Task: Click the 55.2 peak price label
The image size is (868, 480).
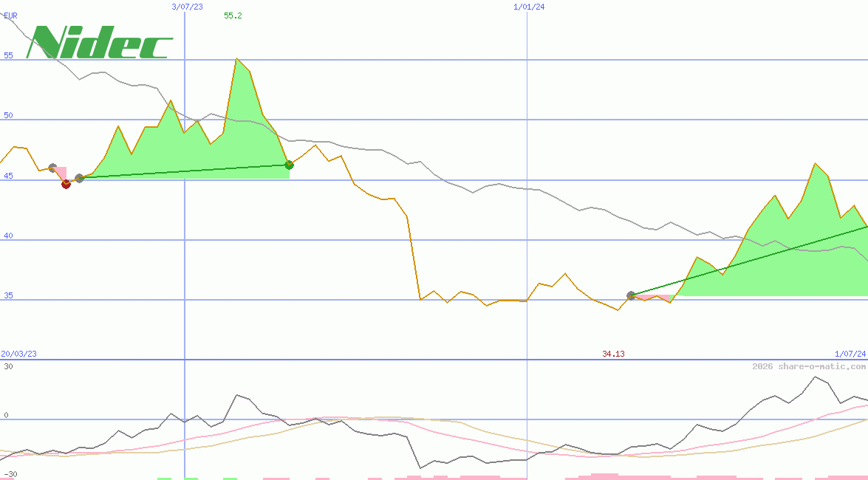Action: pos(233,16)
